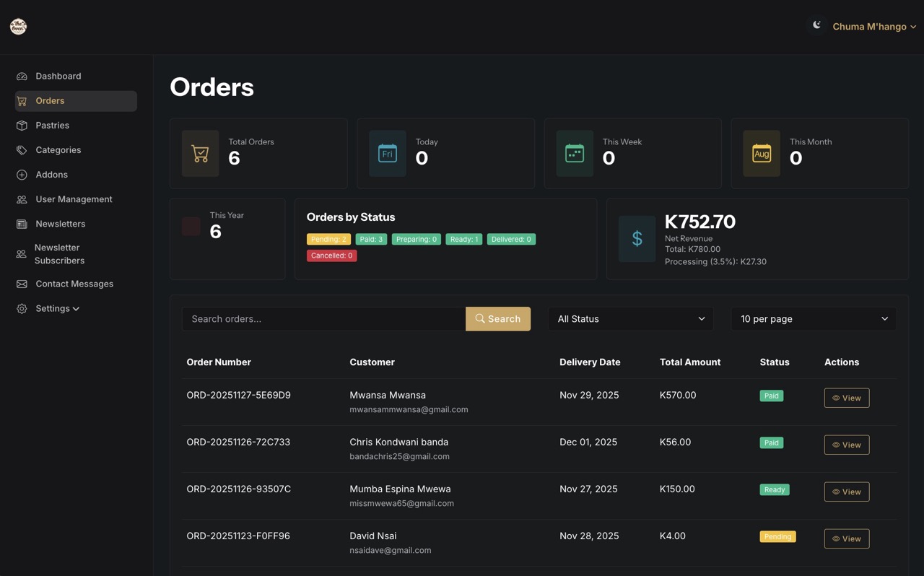Open the All Status filter dropdown
The image size is (924, 576).
(x=630, y=319)
